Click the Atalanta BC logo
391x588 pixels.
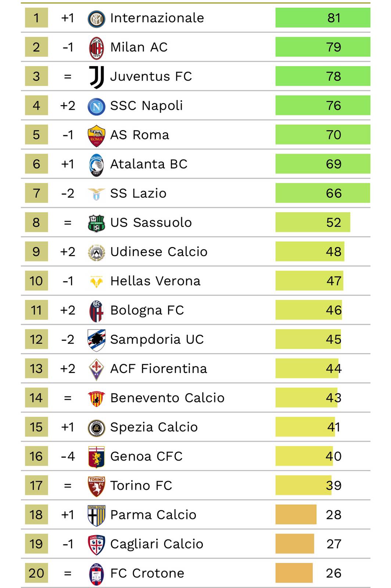97,165
